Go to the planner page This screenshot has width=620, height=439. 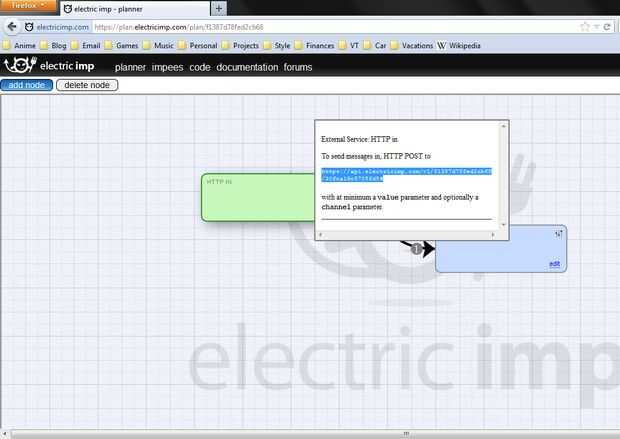click(x=130, y=67)
